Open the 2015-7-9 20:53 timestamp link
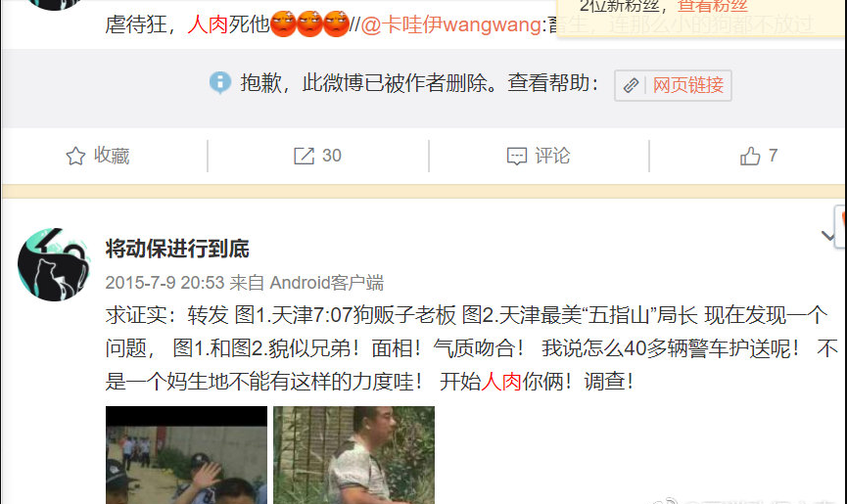Screen dimensions: 847x504 [165, 283]
